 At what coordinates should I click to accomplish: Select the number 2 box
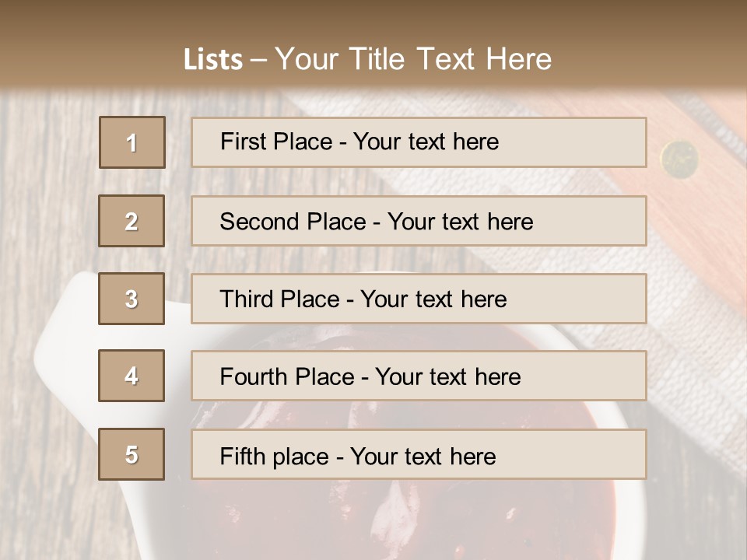tap(132, 221)
